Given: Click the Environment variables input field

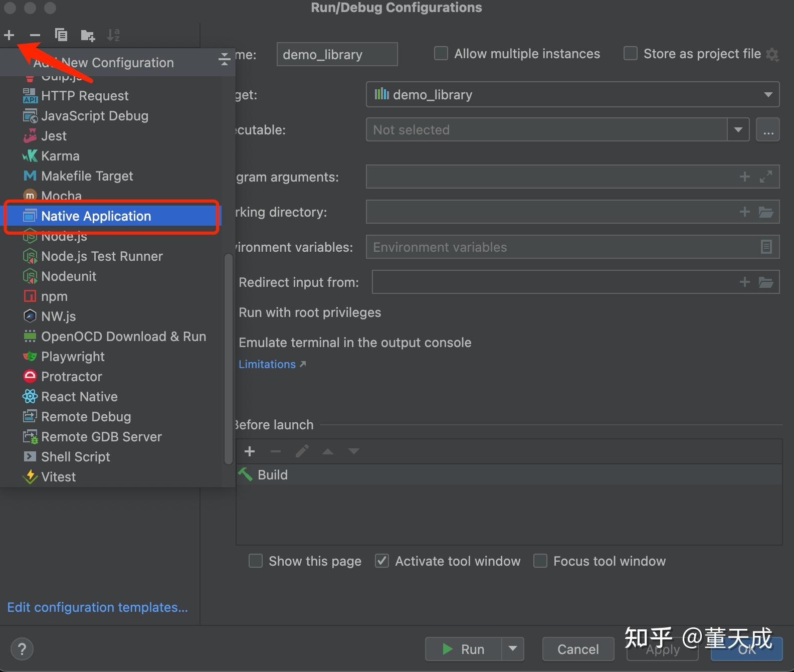Looking at the screenshot, I should 572,247.
